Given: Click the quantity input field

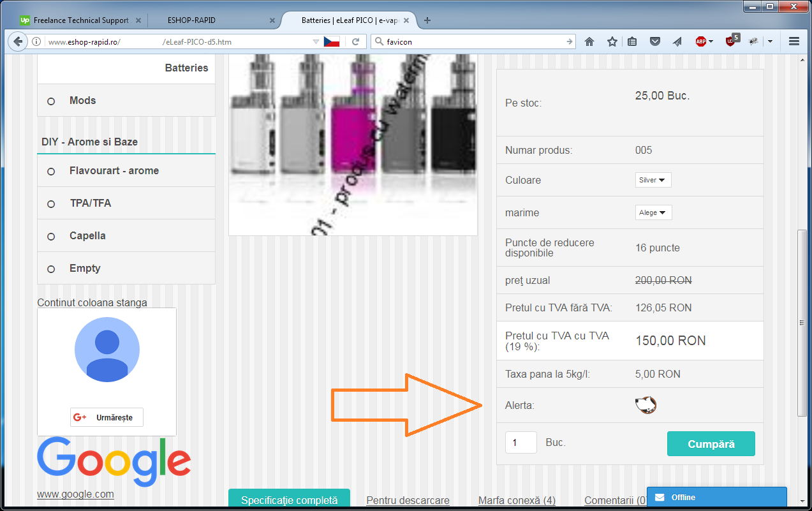Looking at the screenshot, I should (521, 443).
